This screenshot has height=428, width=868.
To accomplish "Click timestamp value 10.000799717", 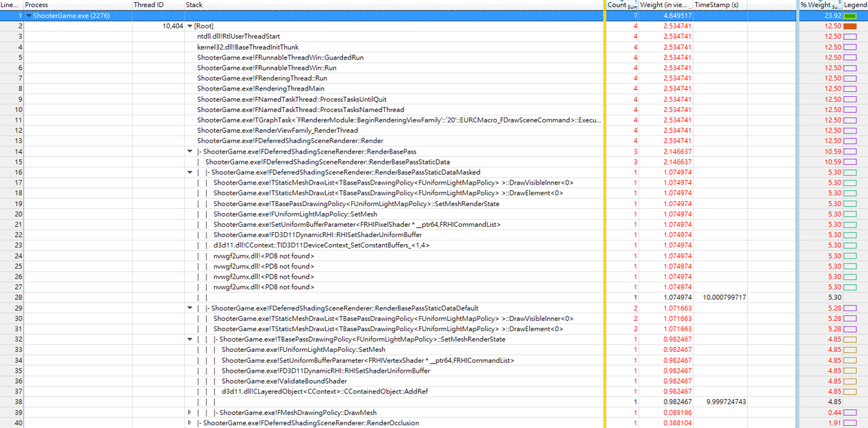I will [724, 297].
